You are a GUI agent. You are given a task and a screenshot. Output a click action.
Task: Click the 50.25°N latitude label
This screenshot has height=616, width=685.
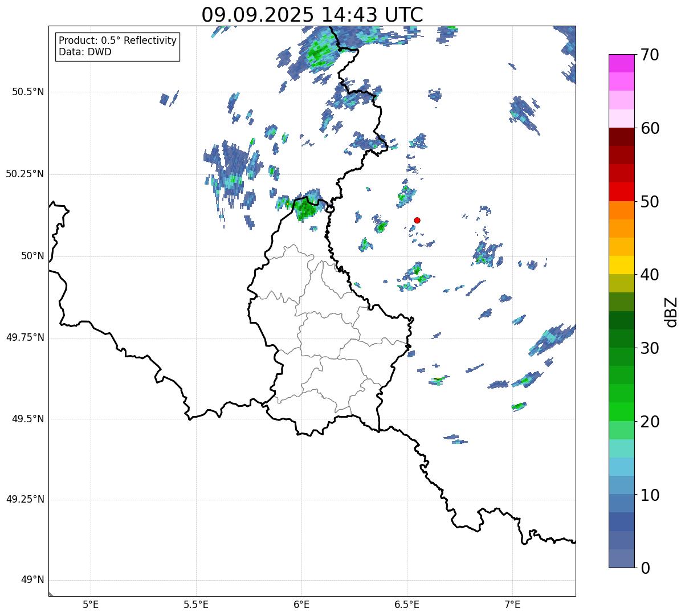coord(25,174)
